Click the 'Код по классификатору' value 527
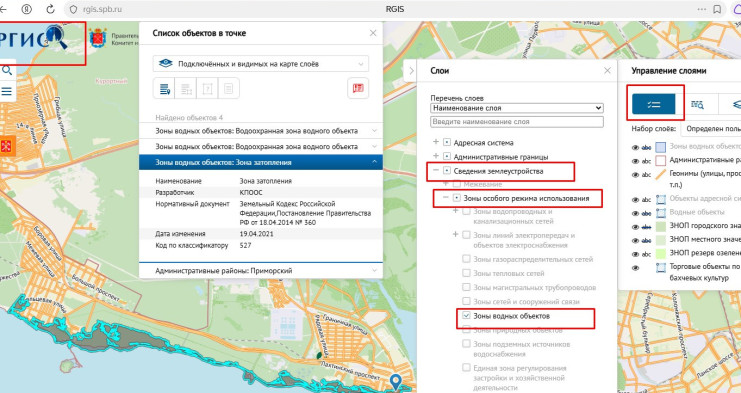Viewport: 741px width, 393px height. click(245, 246)
